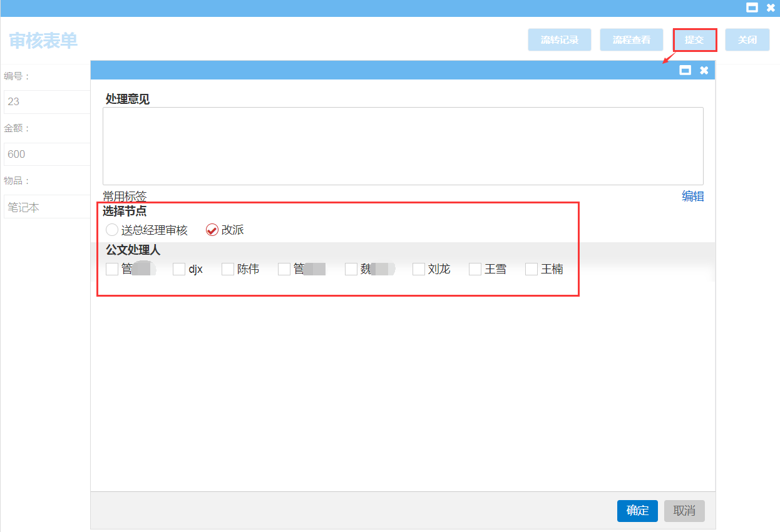Check the 王雪 checkbox
The width and height of the screenshot is (780, 532).
click(x=475, y=269)
